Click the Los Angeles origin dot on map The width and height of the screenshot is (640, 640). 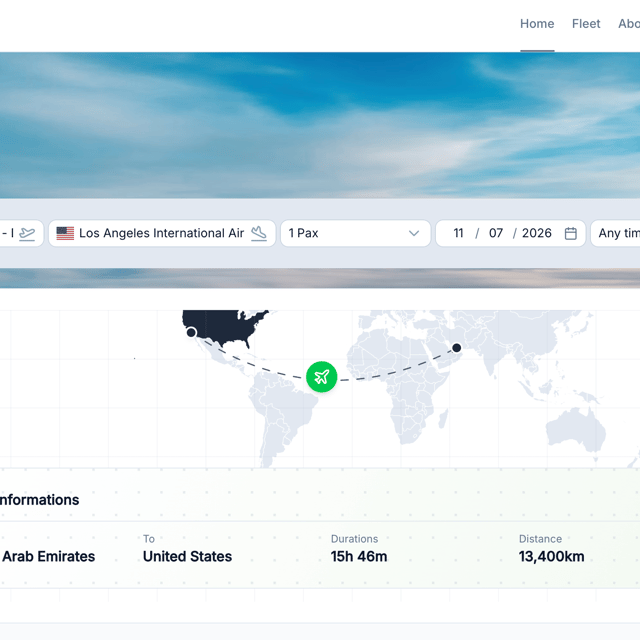click(191, 332)
